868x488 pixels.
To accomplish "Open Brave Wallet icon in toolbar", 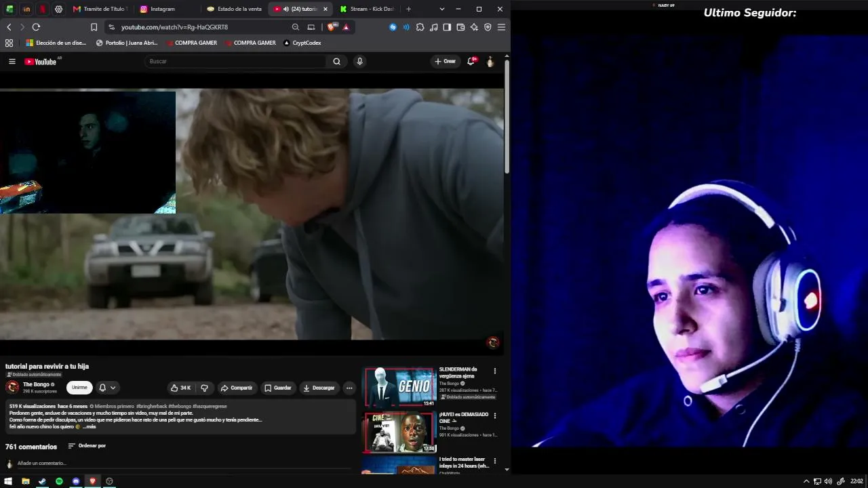I will point(460,27).
